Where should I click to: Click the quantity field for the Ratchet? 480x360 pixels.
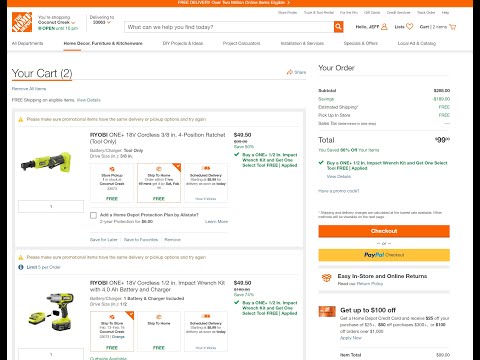(x=51, y=206)
